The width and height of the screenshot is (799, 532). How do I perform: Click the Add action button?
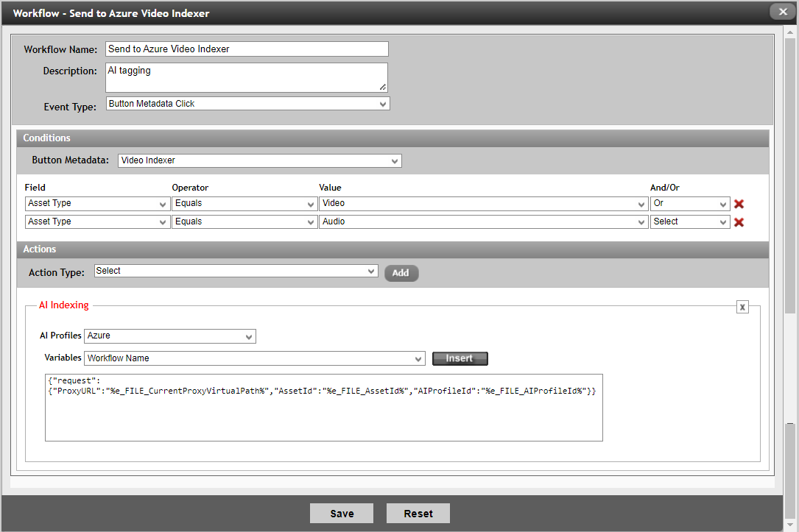click(401, 273)
